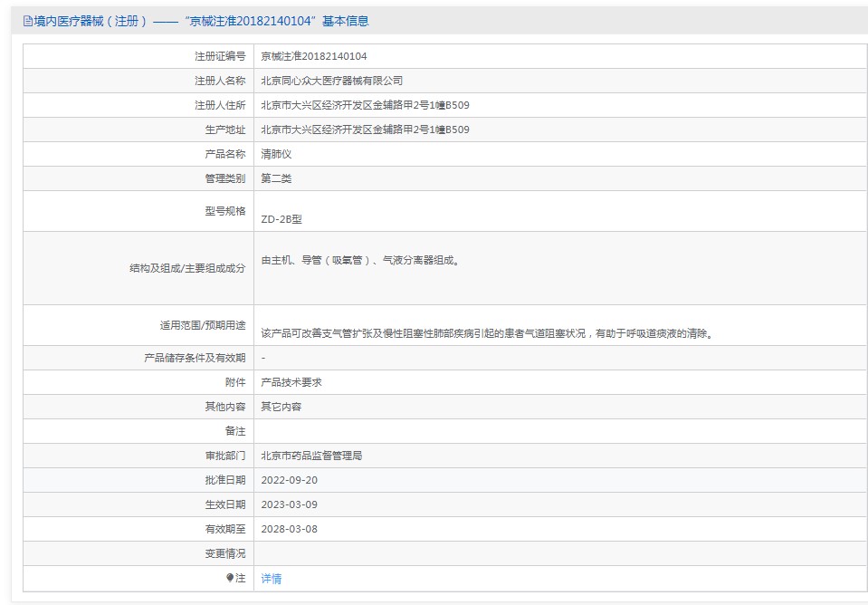Click the 附件 label
The height and width of the screenshot is (605, 868).
click(x=235, y=382)
